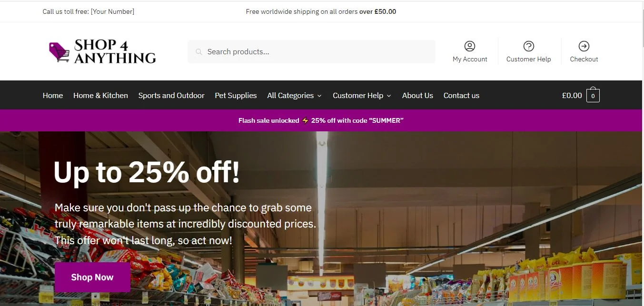Image resolution: width=644 pixels, height=306 pixels.
Task: Click the search magnifier icon
Action: tap(199, 52)
